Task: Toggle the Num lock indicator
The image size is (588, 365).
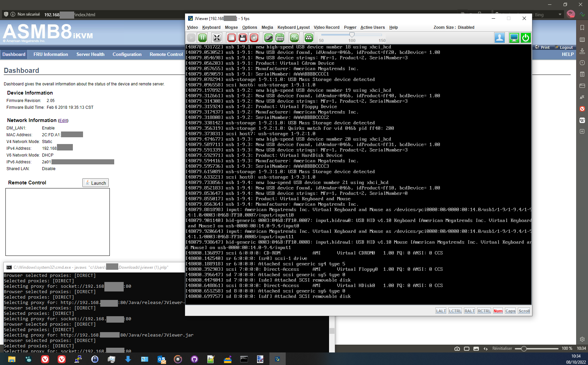Action: tap(498, 311)
